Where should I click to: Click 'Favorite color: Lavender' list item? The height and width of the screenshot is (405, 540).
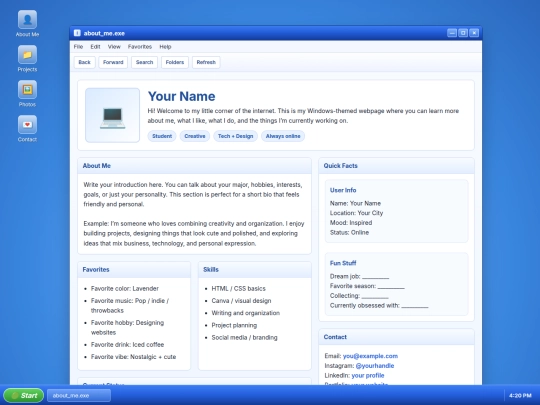click(x=125, y=289)
